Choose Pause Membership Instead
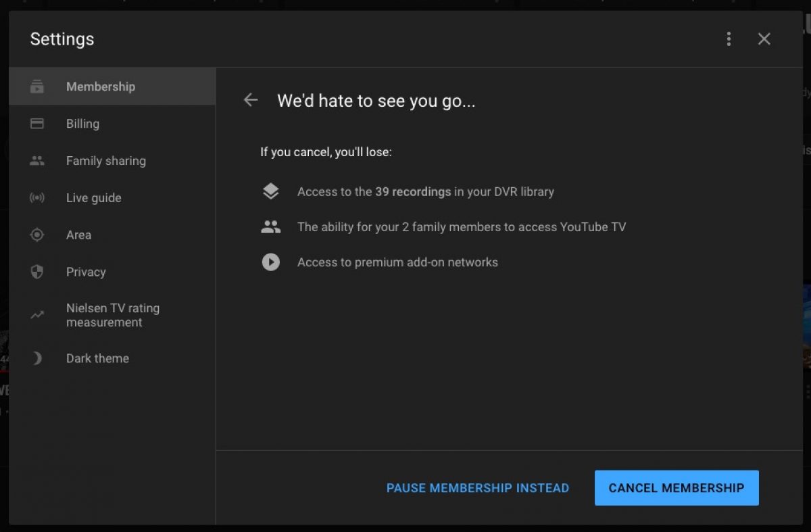 click(x=477, y=488)
